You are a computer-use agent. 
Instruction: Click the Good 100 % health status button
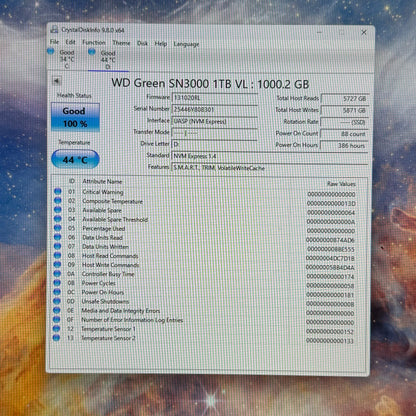[75, 117]
